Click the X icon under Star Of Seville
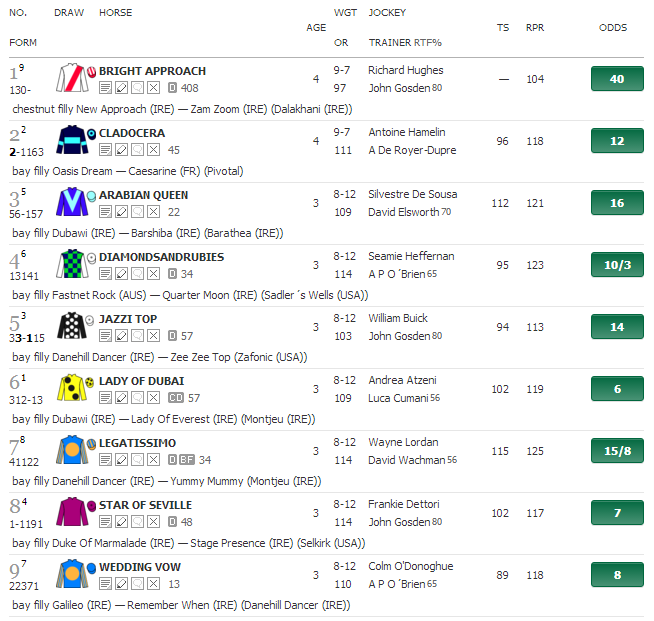Image resolution: width=654 pixels, height=621 pixels. click(153, 522)
